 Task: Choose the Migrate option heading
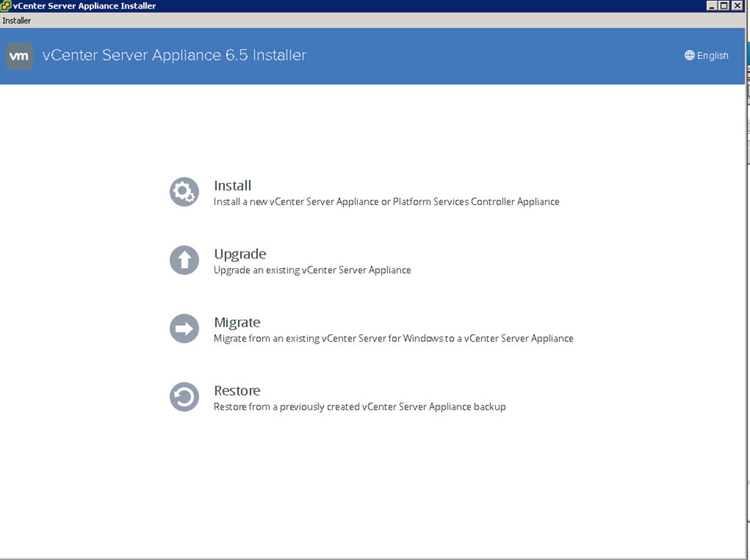237,323
